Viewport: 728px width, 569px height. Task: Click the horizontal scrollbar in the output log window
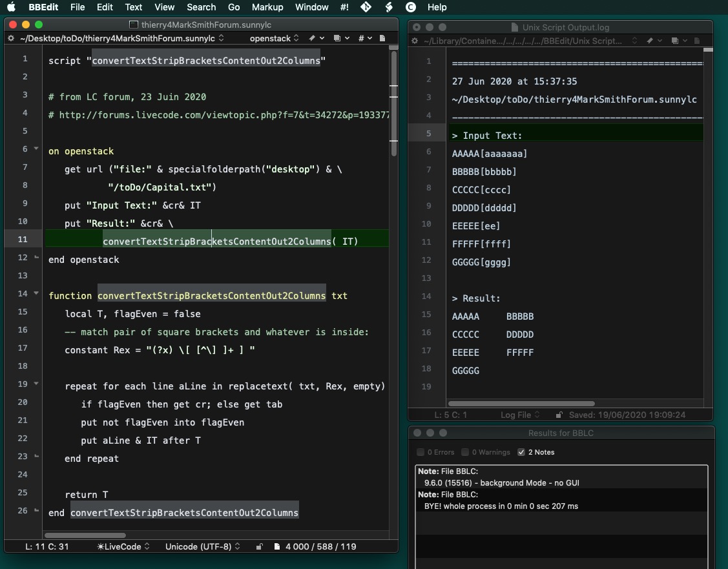(x=520, y=404)
